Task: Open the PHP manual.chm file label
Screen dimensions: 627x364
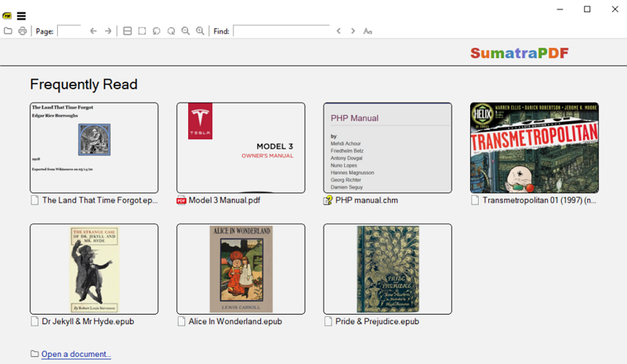Action: (366, 200)
